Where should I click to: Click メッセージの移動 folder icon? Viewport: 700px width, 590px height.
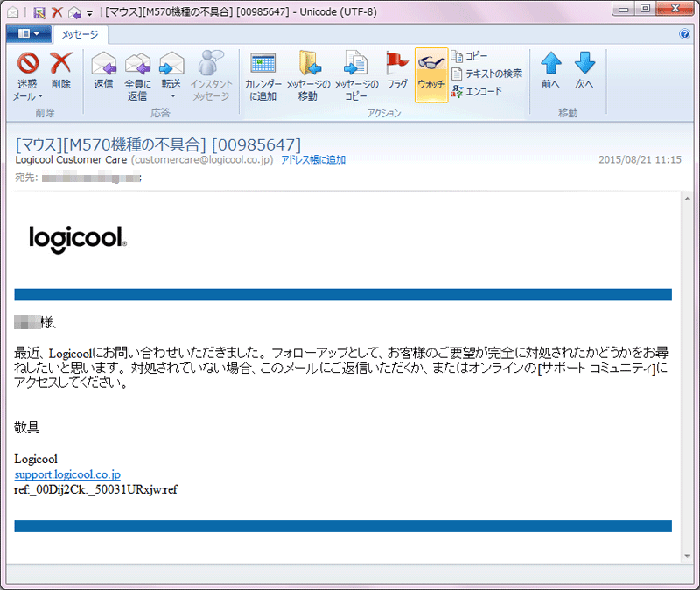coord(309,63)
